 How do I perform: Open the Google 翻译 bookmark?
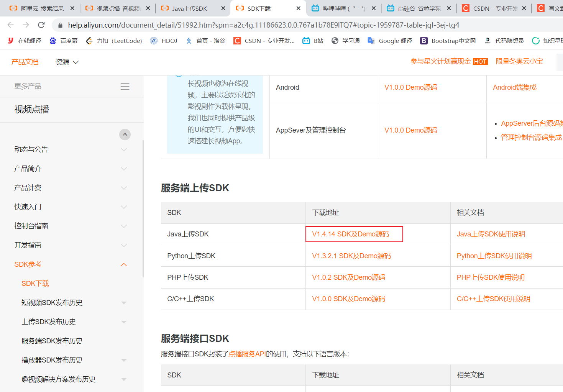[x=390, y=41]
